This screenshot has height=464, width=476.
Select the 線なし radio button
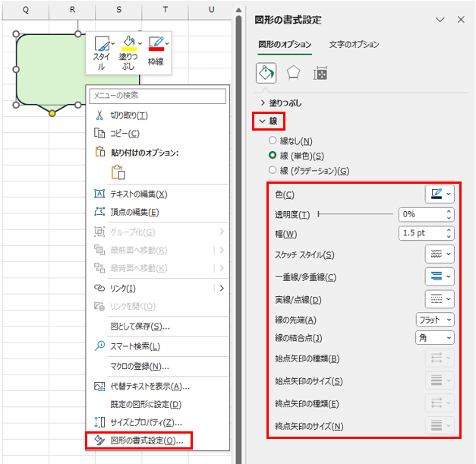273,140
